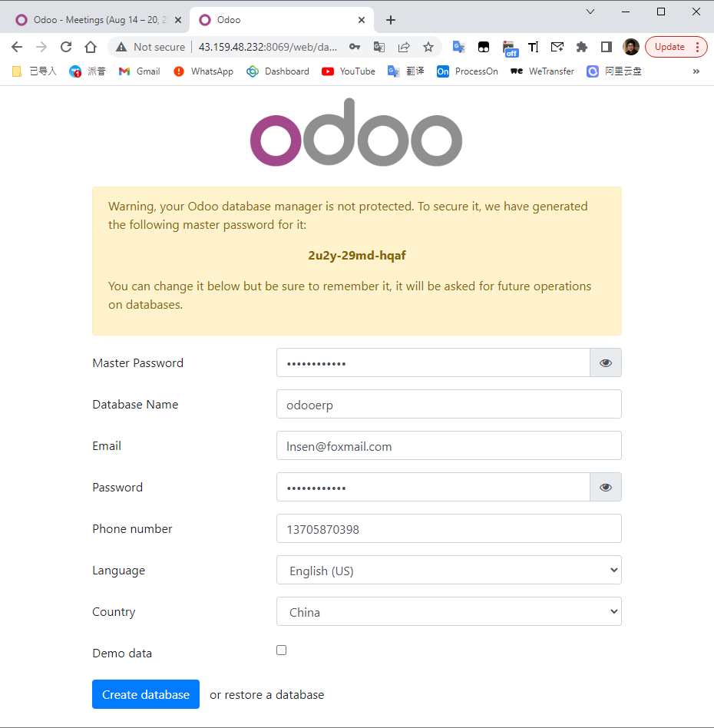
Task: Open the browser side panel
Action: (607, 47)
